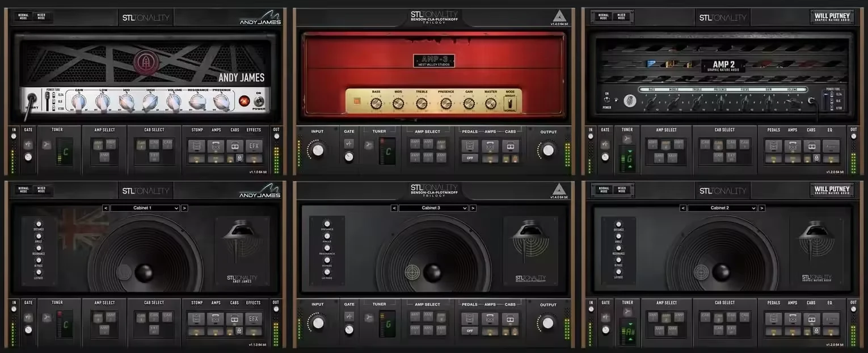Toggle Bright/Normal mode switch on Trilogy Amp-3

click(x=511, y=103)
